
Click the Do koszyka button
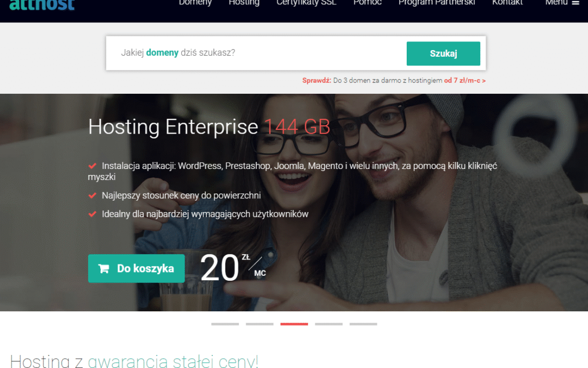tap(136, 268)
